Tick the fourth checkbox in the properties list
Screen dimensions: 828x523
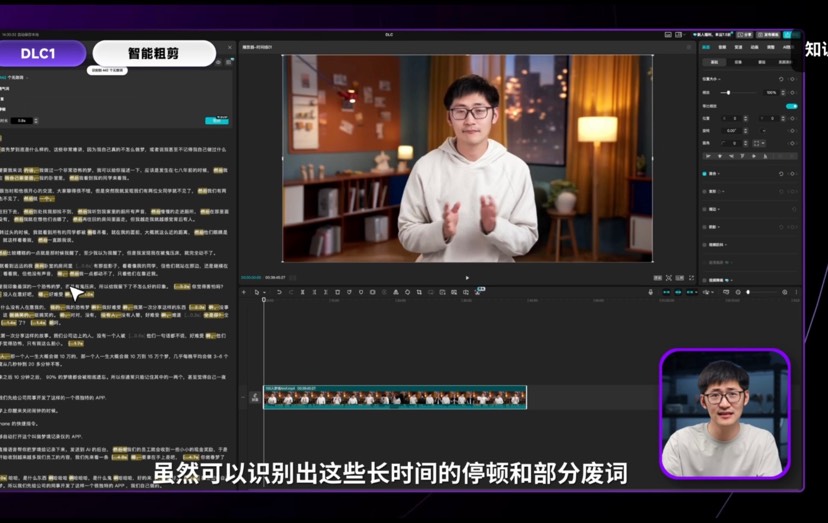[704, 227]
